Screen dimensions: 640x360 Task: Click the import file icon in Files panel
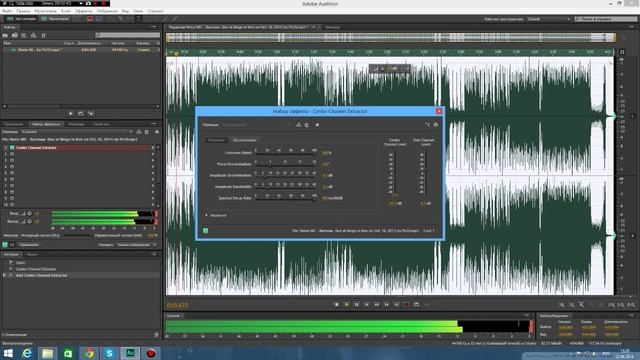tap(15, 36)
